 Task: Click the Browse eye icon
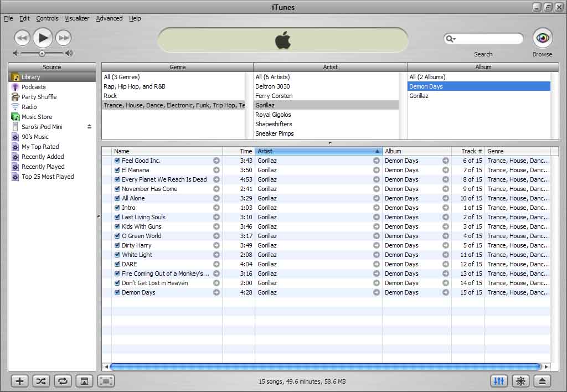(x=543, y=38)
